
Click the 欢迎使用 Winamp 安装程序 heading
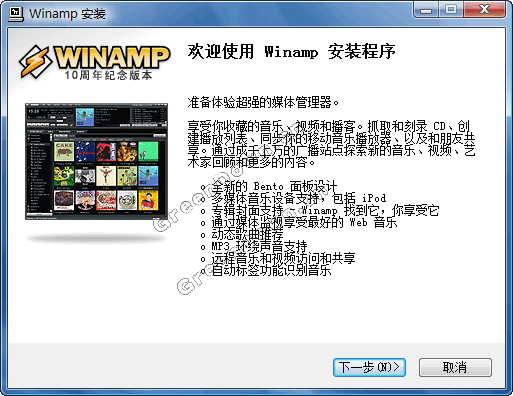291,52
